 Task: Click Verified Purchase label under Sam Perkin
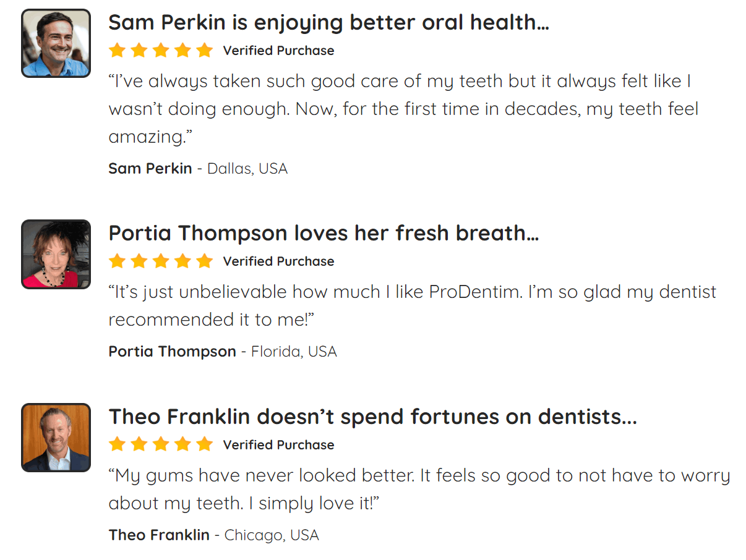coord(278,51)
